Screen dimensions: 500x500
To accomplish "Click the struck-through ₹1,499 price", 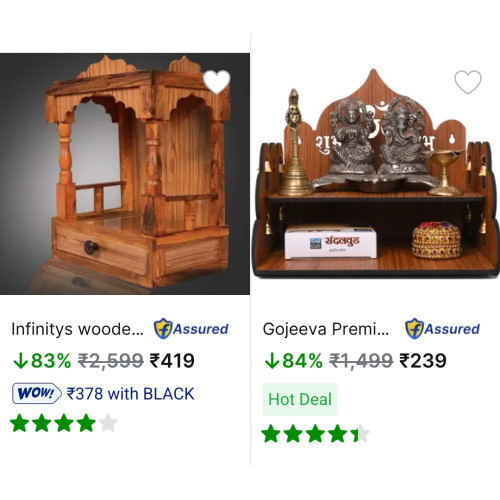I will (x=361, y=361).
